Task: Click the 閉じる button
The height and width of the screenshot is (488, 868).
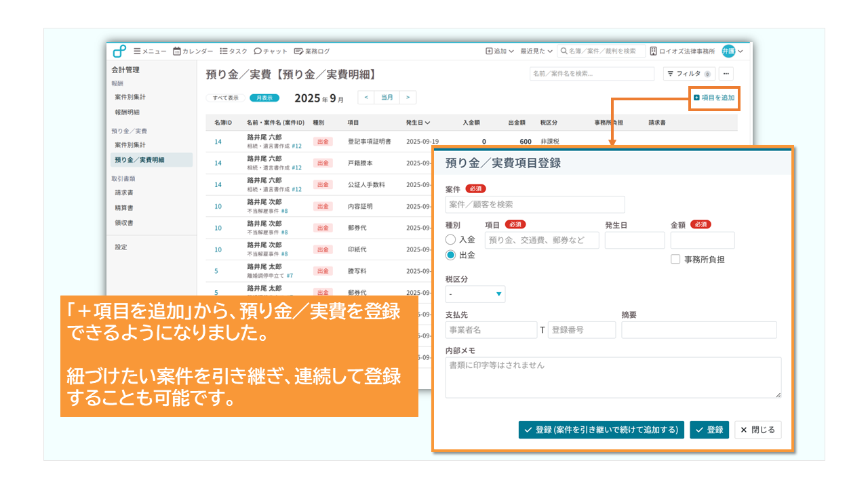Action: click(757, 430)
